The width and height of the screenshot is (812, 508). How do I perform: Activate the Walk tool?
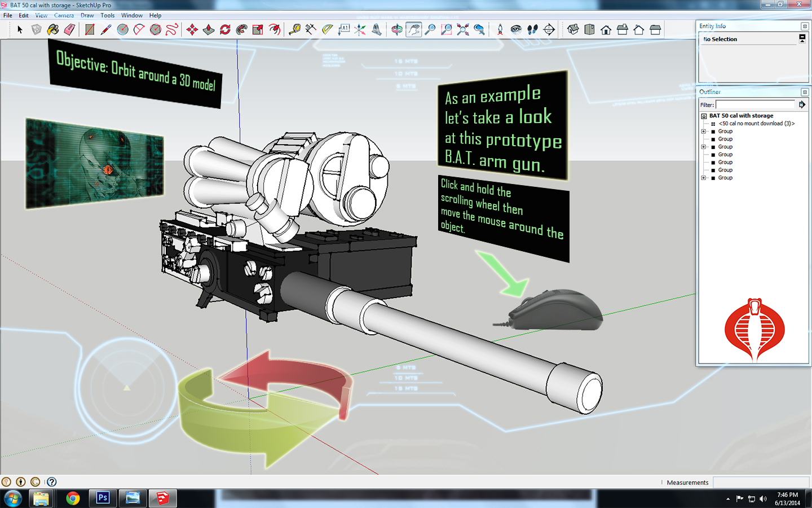point(532,29)
